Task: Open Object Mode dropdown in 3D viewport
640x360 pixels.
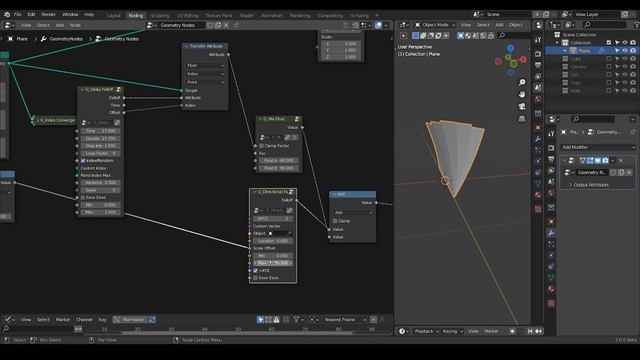Action: click(435, 25)
